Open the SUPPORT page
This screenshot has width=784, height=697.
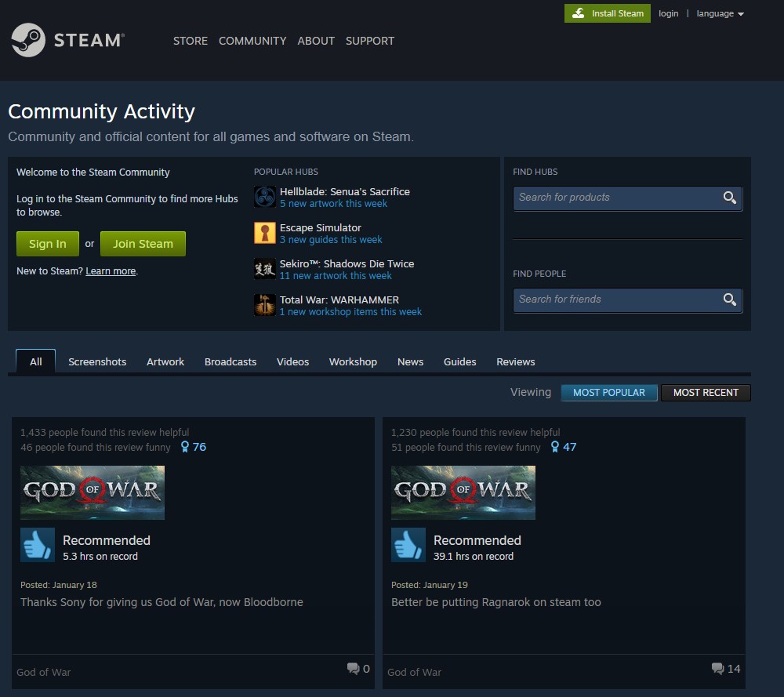tap(370, 41)
